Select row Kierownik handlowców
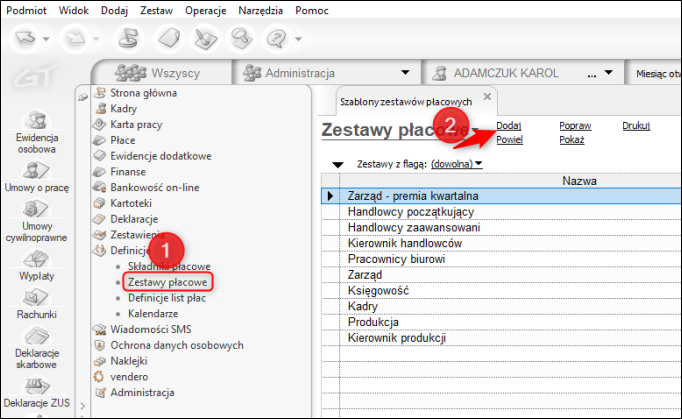682x419 pixels. [x=501, y=243]
